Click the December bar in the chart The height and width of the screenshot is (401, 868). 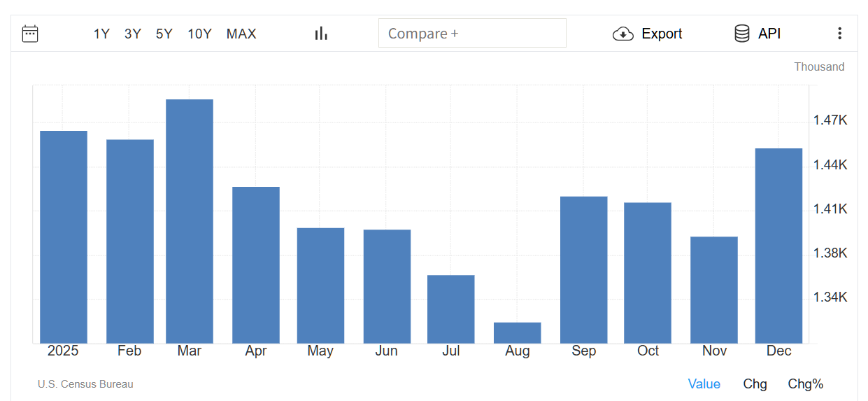[778, 246]
